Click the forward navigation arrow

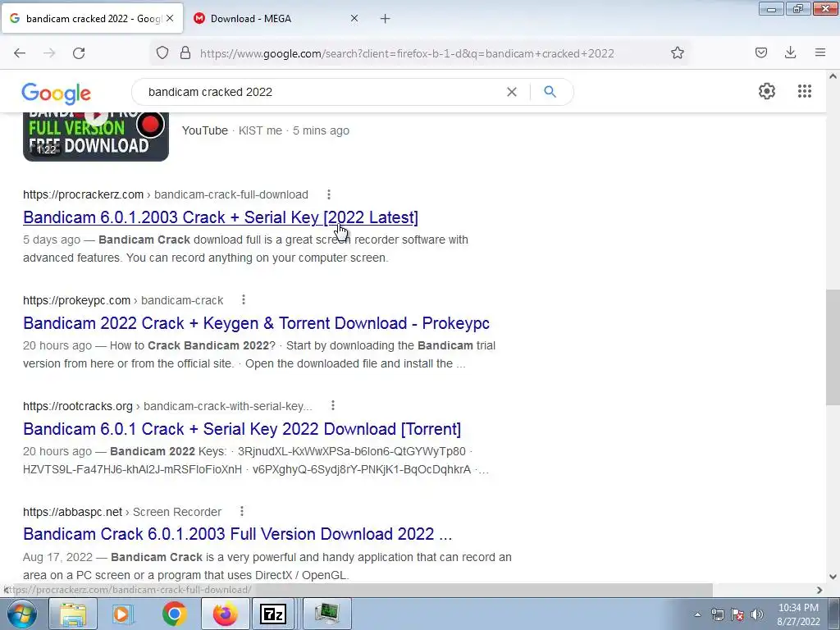point(49,53)
